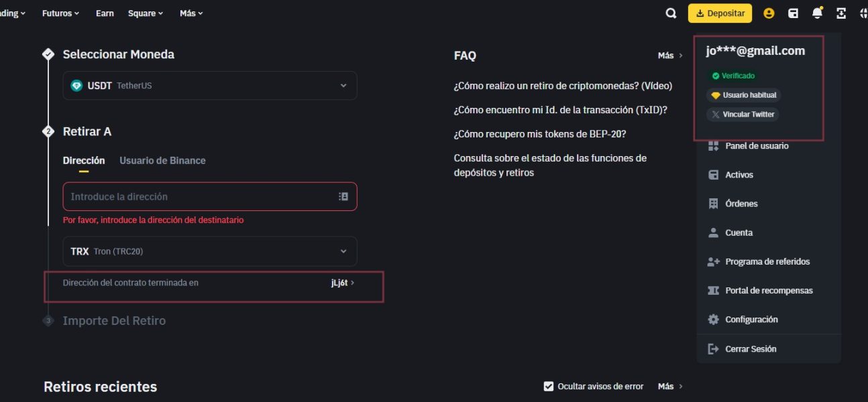
Task: Open the wallet icon in header
Action: (x=793, y=13)
